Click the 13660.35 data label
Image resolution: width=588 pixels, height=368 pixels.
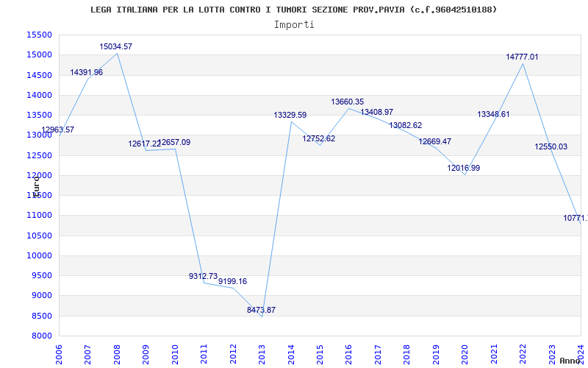point(347,102)
